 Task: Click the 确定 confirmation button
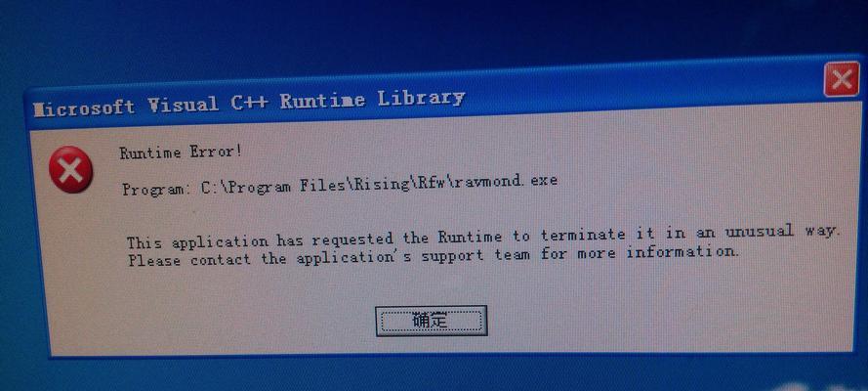pyautogui.click(x=432, y=321)
